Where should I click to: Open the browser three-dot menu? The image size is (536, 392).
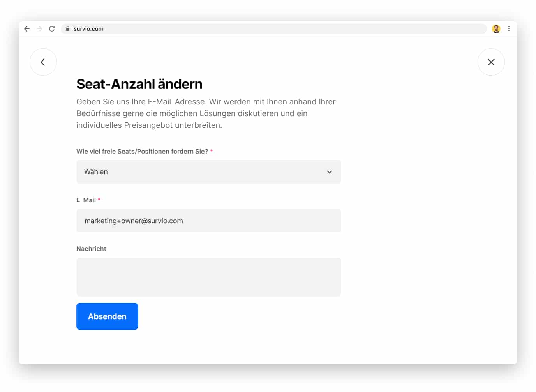tap(509, 29)
